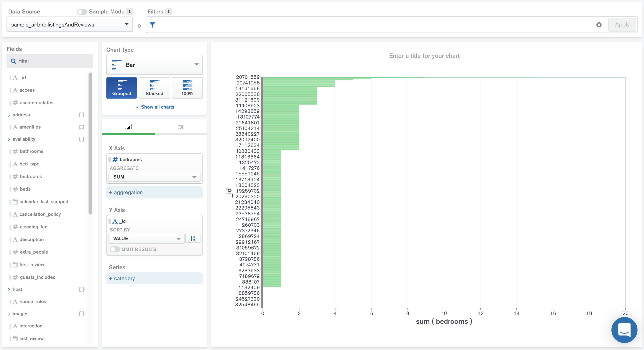644x350 pixels.
Task: Select the beds field
Action: tap(25, 189)
